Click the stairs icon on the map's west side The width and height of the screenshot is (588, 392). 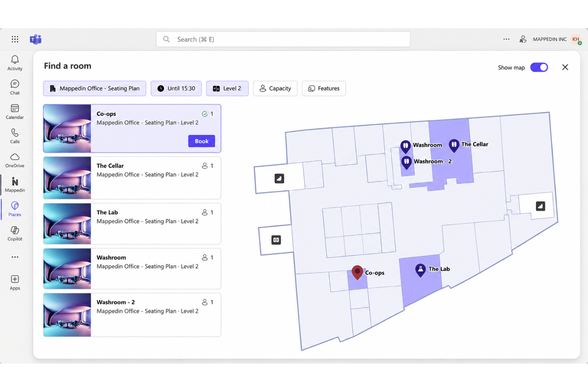(x=279, y=178)
